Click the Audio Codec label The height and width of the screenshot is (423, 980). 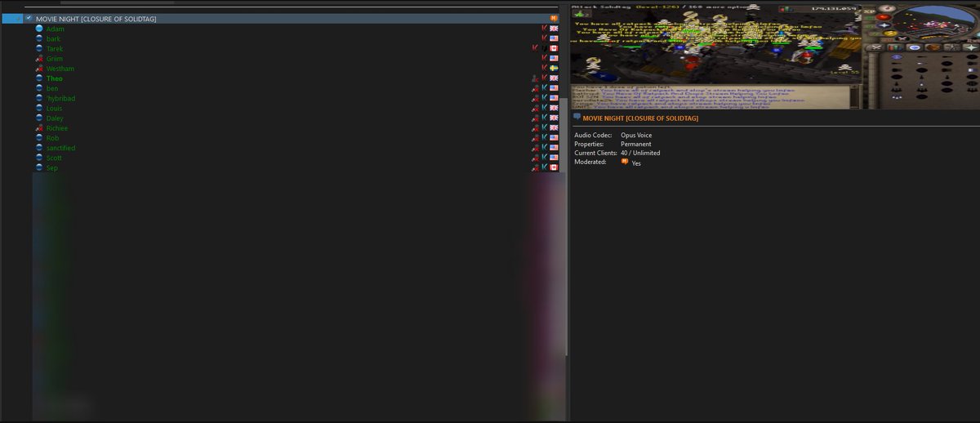coord(593,135)
